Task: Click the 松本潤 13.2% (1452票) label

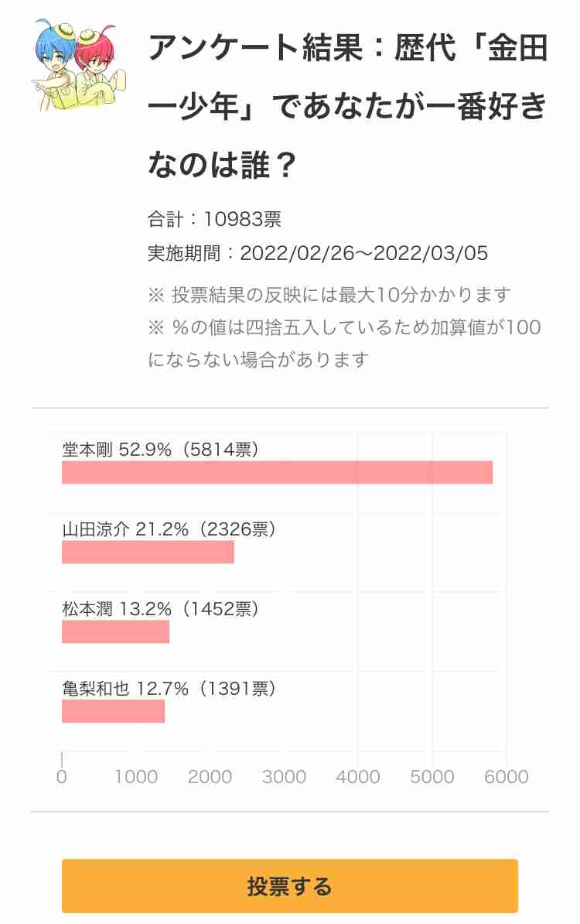Action: tap(160, 609)
